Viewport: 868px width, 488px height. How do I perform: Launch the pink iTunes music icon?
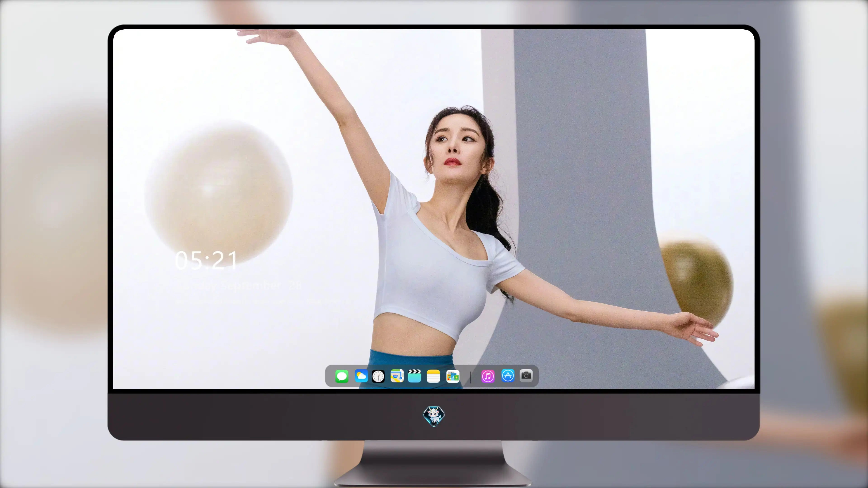(488, 376)
